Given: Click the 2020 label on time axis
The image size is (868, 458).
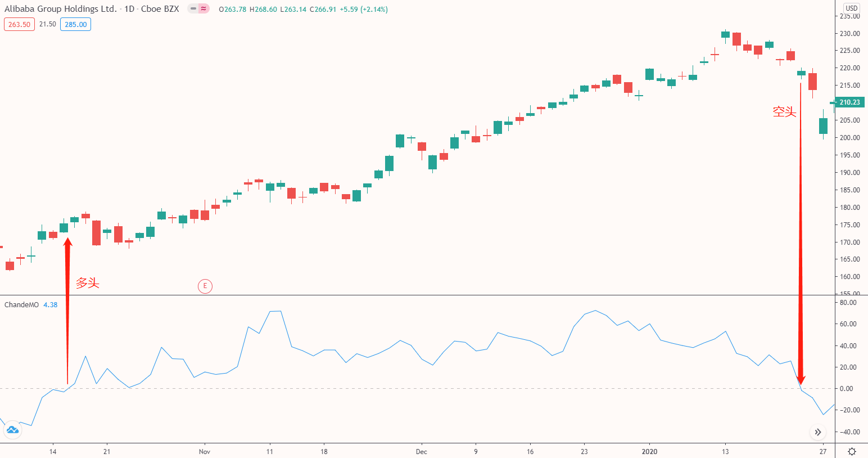Looking at the screenshot, I should tap(649, 451).
